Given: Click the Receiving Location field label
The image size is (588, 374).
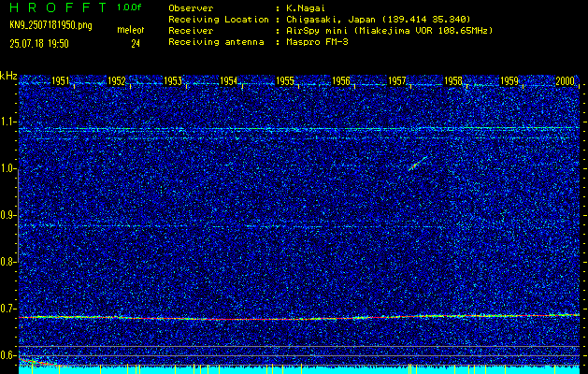Looking at the screenshot, I should click(219, 19).
